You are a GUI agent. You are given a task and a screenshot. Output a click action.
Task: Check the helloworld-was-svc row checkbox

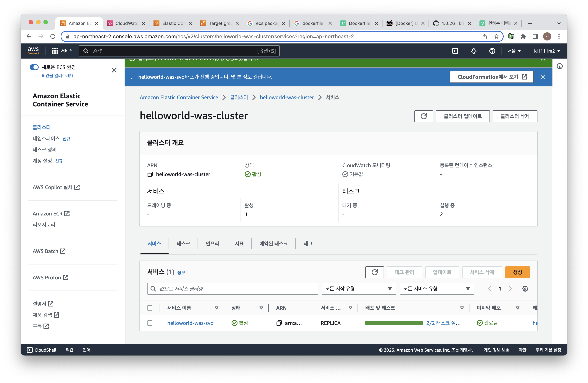[150, 323]
